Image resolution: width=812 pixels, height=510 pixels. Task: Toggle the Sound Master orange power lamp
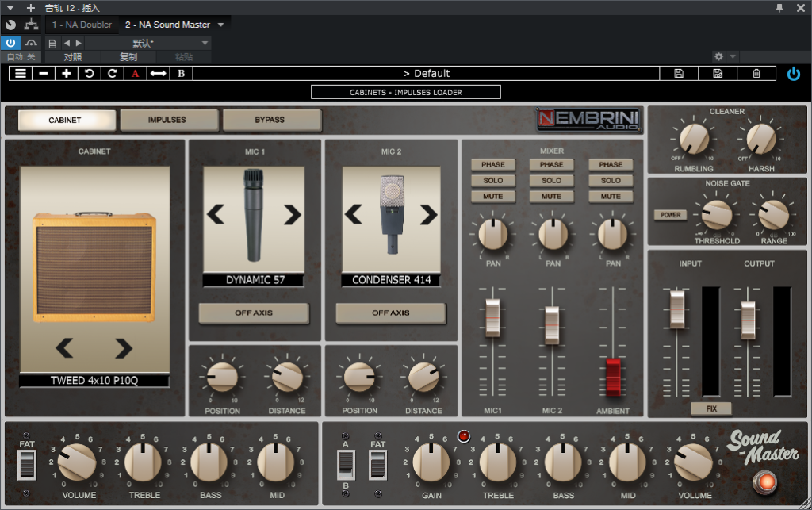[765, 482]
